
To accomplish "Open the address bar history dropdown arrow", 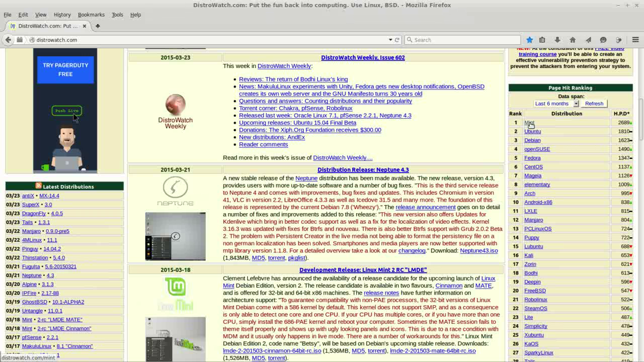I will tap(390, 40).
